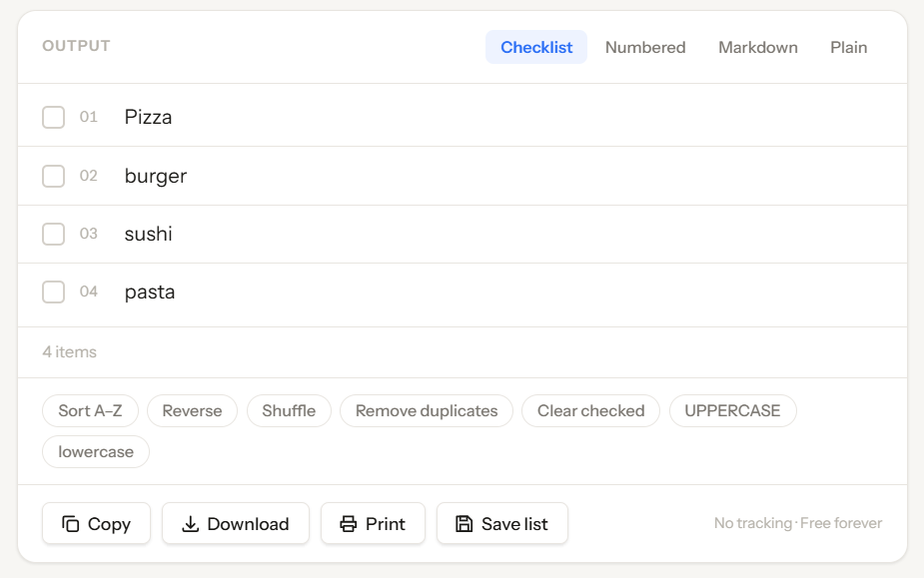Screen dimensions: 924x578
Task: Click the Download button label
Action: tap(248, 524)
